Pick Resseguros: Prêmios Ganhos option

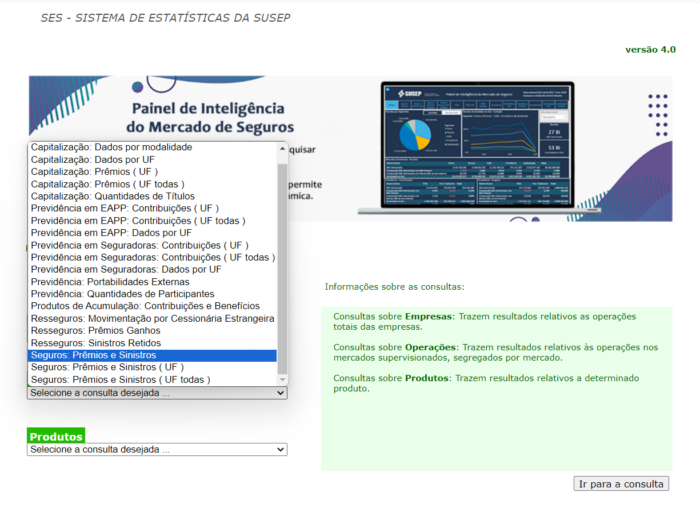(152, 331)
